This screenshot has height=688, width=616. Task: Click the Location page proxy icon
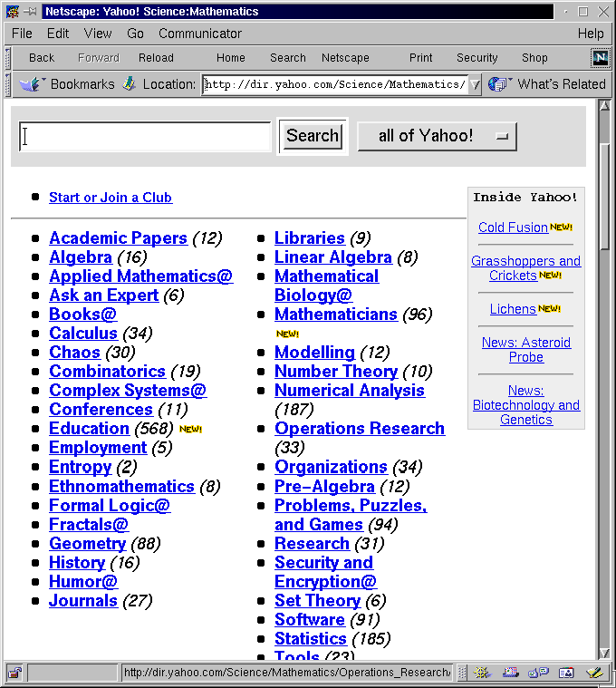pyautogui.click(x=129, y=83)
